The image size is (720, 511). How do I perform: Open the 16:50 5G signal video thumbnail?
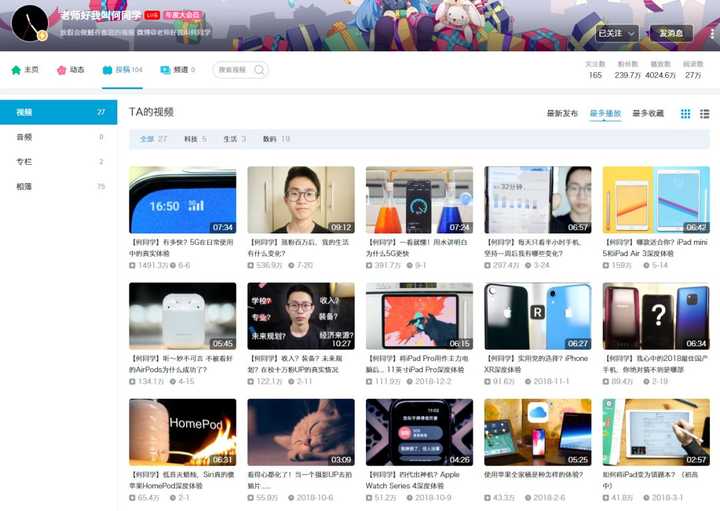click(183, 200)
